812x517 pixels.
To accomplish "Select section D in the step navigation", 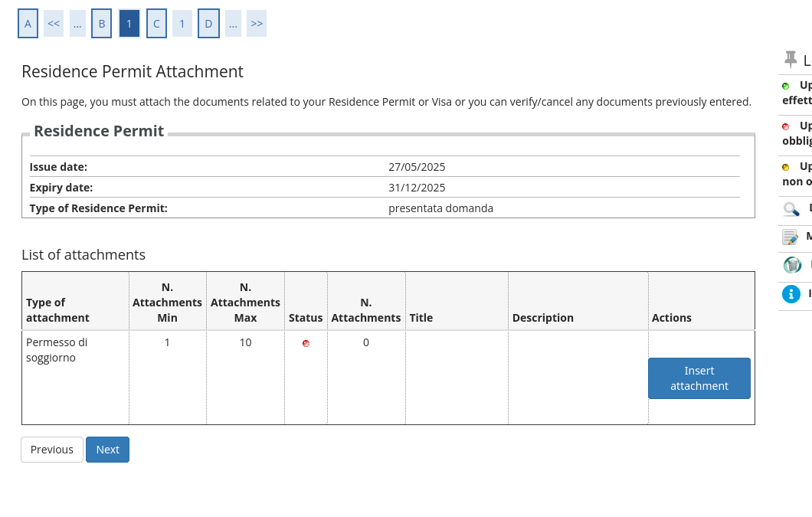I will [208, 24].
